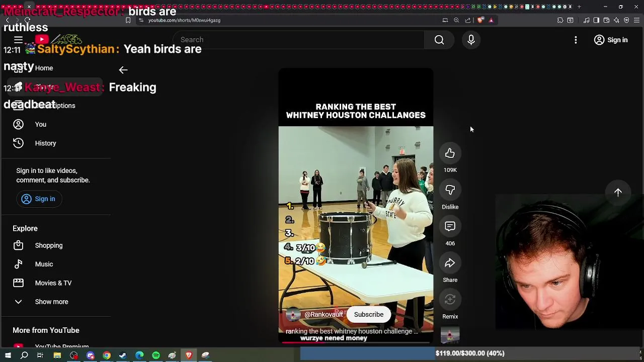Open the media control music note icon
The height and width of the screenshot is (362, 644).
pyautogui.click(x=586, y=20)
